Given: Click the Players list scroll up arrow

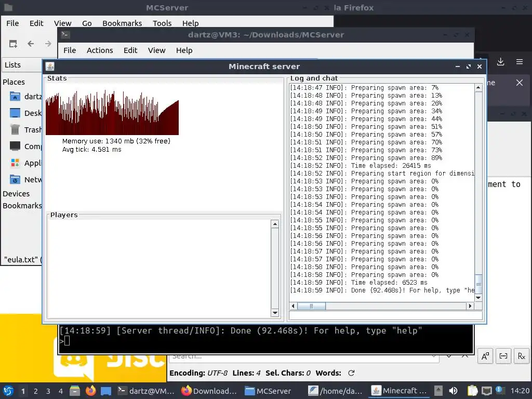Looking at the screenshot, I should click(275, 224).
